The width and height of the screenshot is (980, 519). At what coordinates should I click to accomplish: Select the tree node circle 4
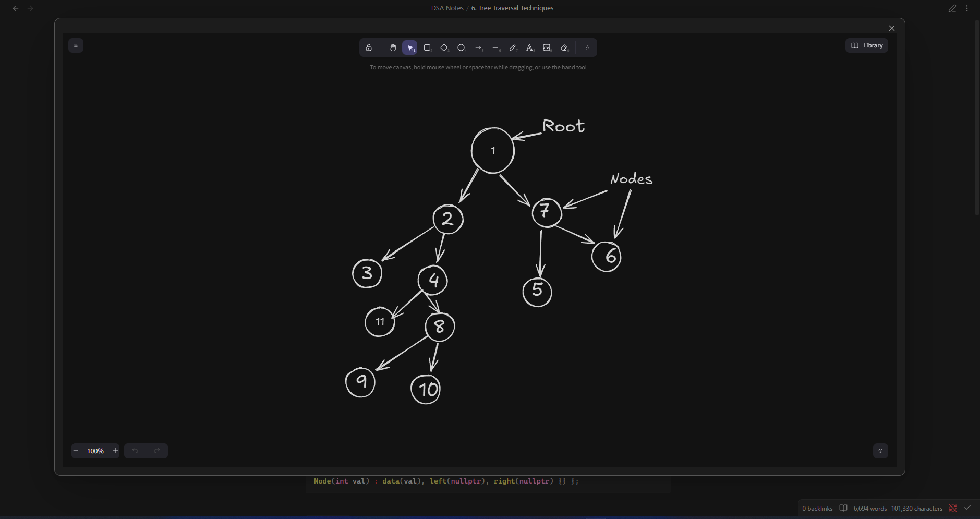click(433, 281)
